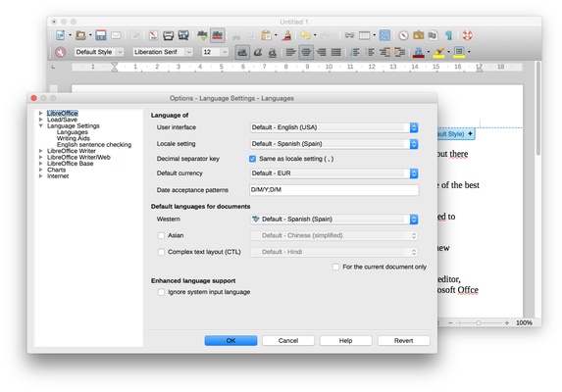Click the Align Right icon
This screenshot has height=392, width=562.
321,52
